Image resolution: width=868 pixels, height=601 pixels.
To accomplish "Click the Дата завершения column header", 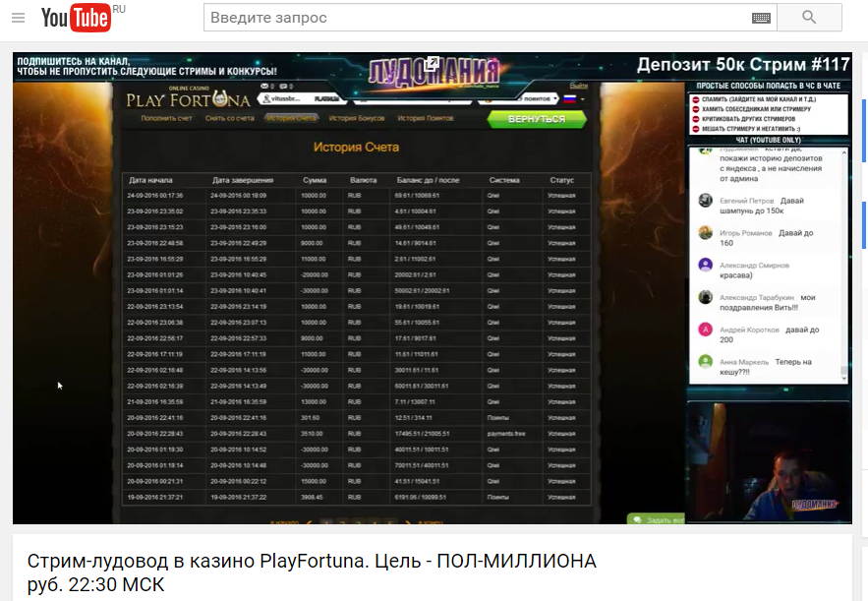I will [243, 180].
